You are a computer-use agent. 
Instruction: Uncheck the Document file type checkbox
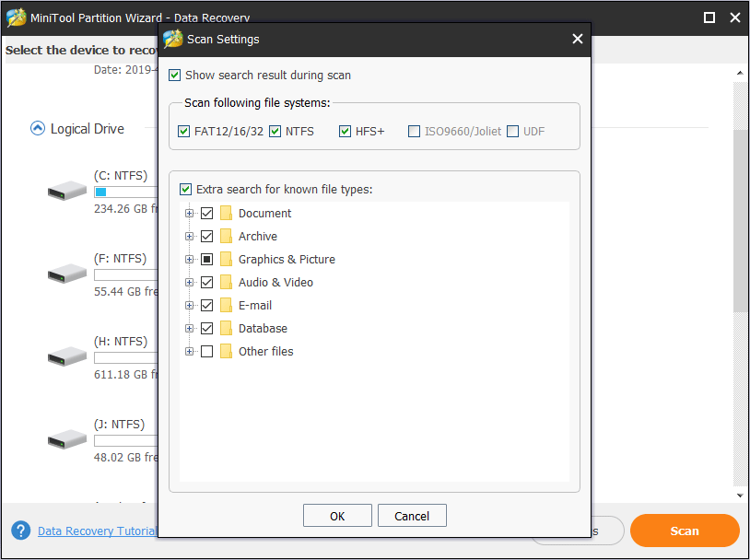click(206, 214)
